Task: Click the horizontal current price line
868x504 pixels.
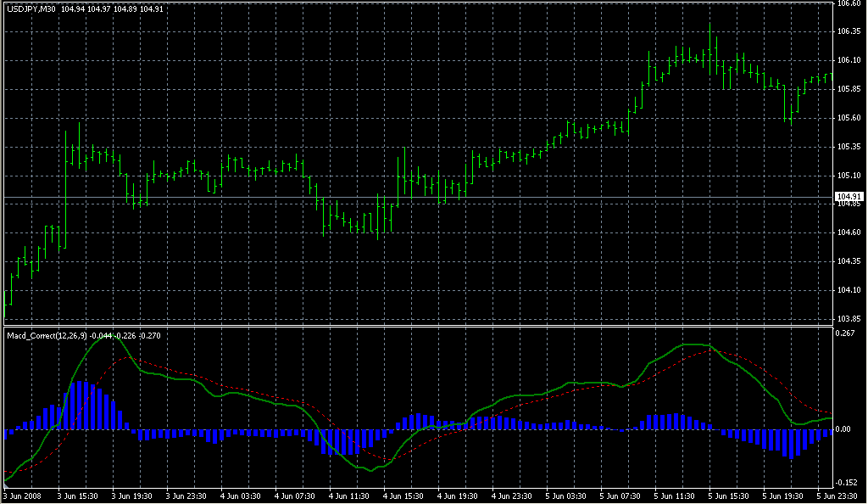Action: 424,198
